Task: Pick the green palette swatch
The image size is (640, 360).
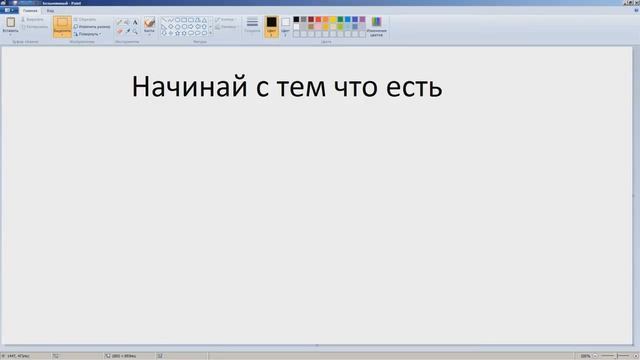Action: (x=340, y=19)
